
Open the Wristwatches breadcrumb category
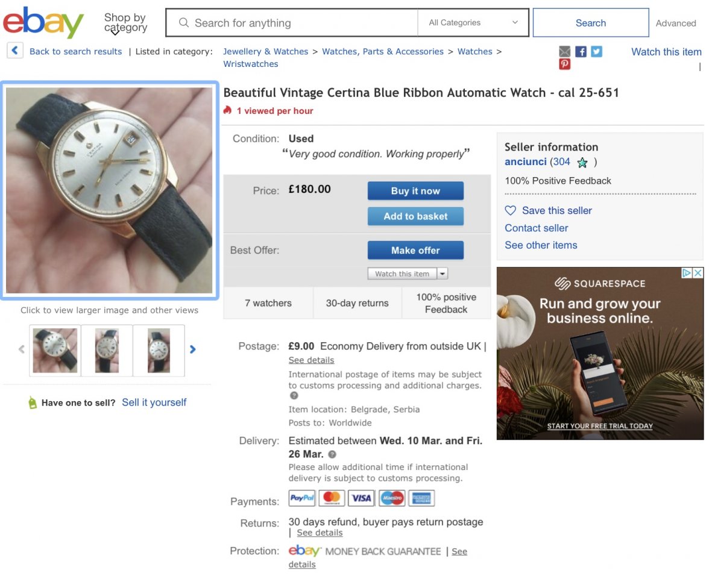coord(251,64)
